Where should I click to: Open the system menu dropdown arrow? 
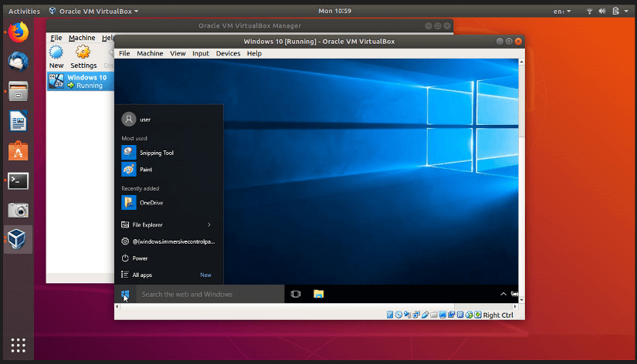(626, 12)
